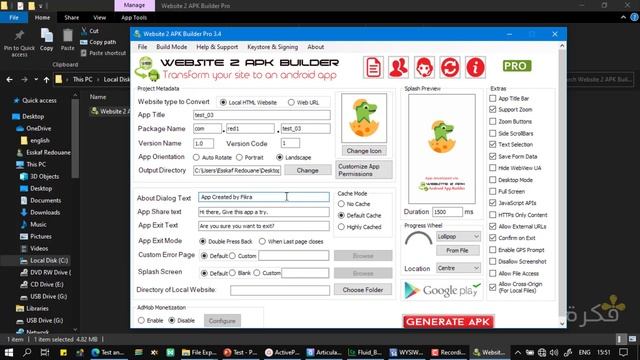640x360 pixels.
Task: Click the Back arrow in File Explorer
Action: tap(9, 80)
